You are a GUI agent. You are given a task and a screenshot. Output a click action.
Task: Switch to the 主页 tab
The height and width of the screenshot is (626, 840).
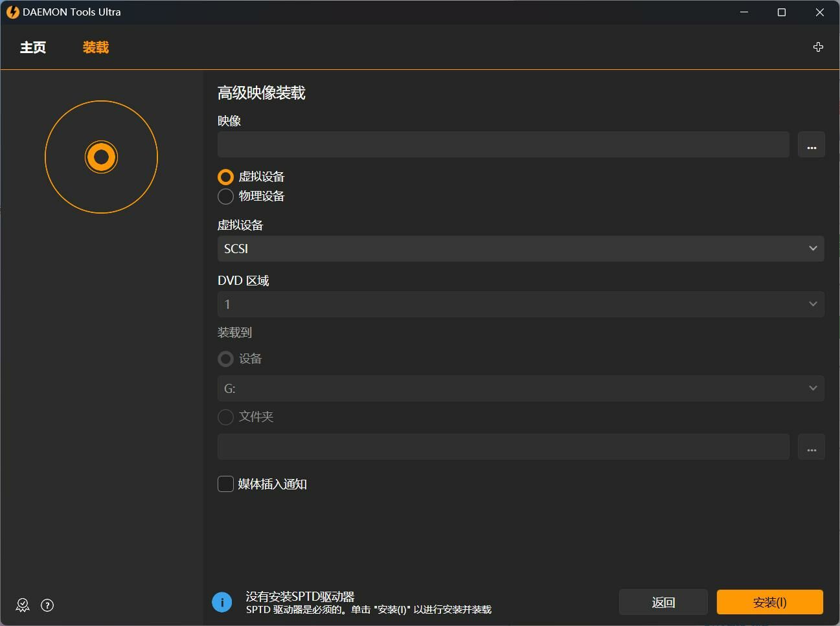tap(33, 48)
